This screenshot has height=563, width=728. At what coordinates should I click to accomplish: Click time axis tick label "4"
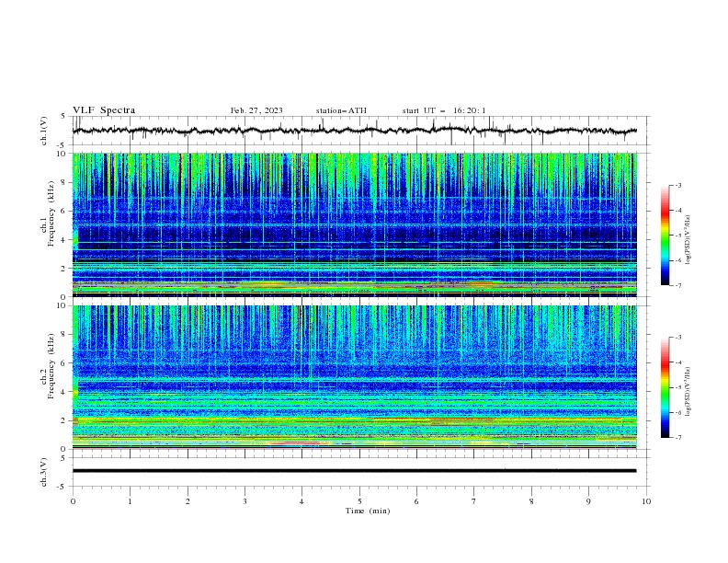[301, 501]
